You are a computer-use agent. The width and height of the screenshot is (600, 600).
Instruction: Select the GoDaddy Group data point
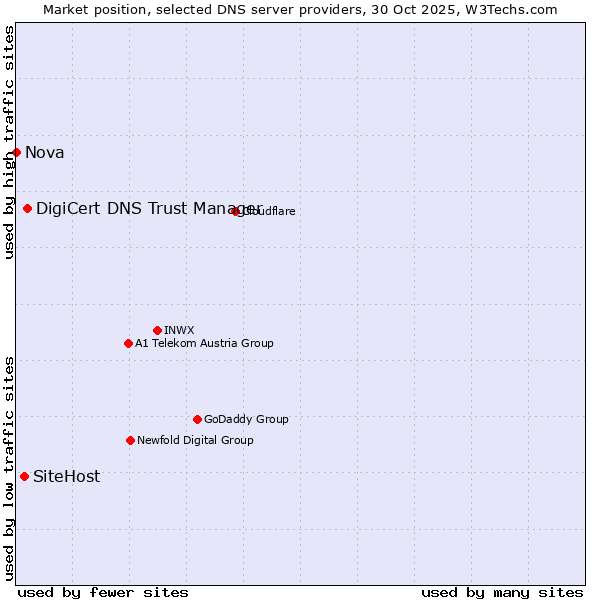[x=197, y=420]
